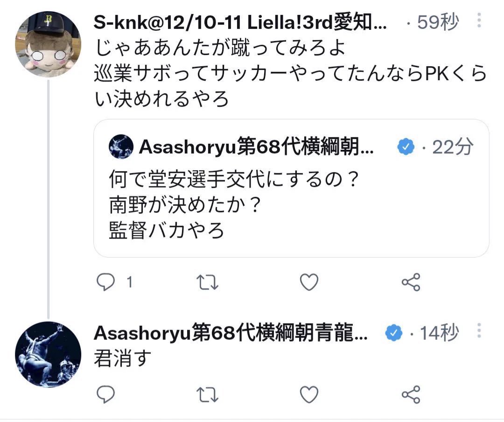Open S-knk display name profile link
The width and height of the screenshot is (504, 422).
(x=240, y=22)
